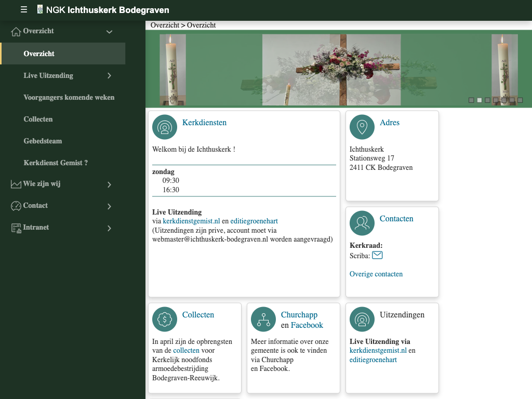
Task: Click the Uitzendingen broadcast icon
Action: point(362,320)
